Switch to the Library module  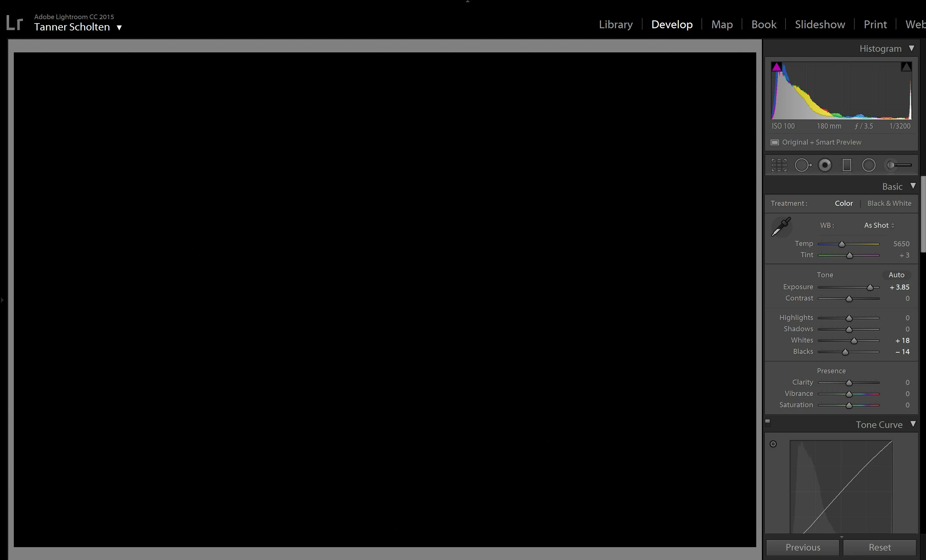[x=615, y=24]
